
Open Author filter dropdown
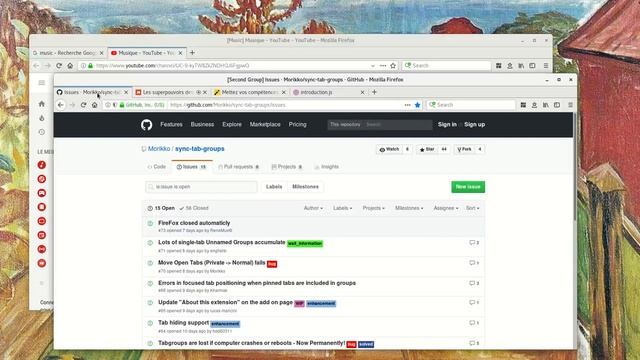click(313, 208)
